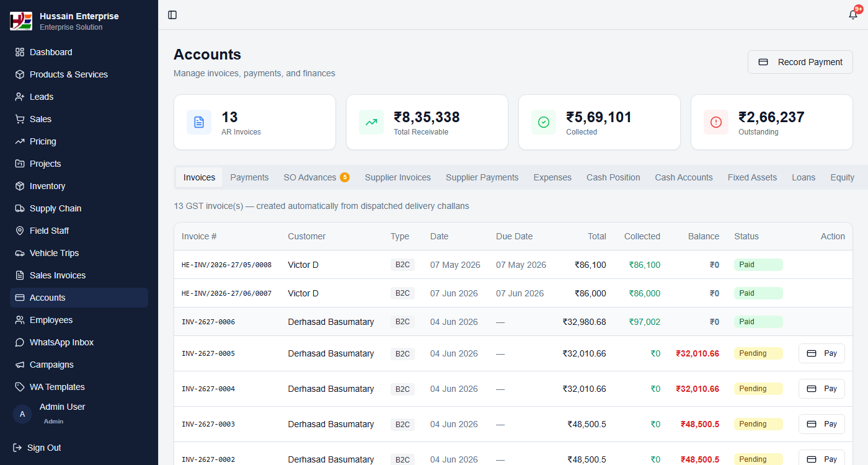The height and width of the screenshot is (465, 868).
Task: Click the Hussain Enterprise logo
Action: tap(21, 21)
